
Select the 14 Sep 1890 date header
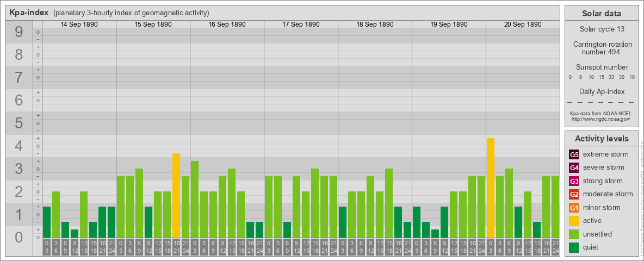tap(79, 24)
